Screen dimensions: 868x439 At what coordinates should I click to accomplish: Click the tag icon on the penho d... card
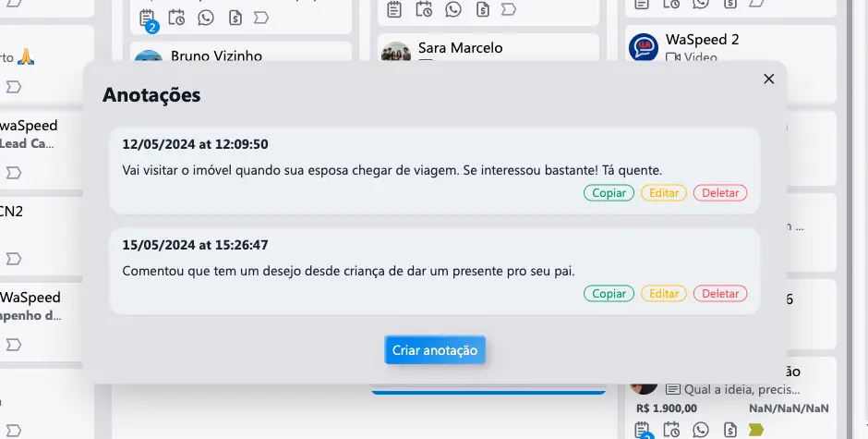point(13,345)
